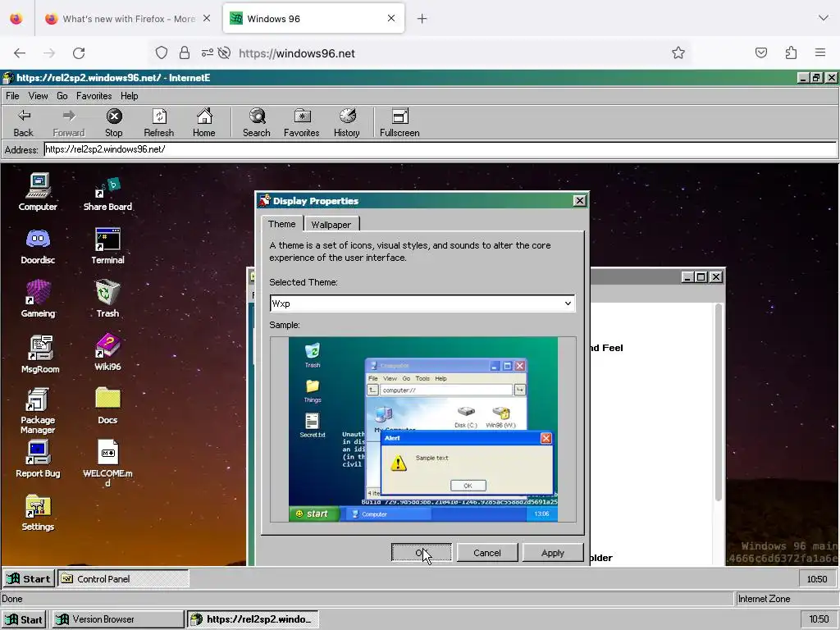Image resolution: width=840 pixels, height=630 pixels.
Task: Open Search in InternetE toolbar
Action: click(x=257, y=123)
